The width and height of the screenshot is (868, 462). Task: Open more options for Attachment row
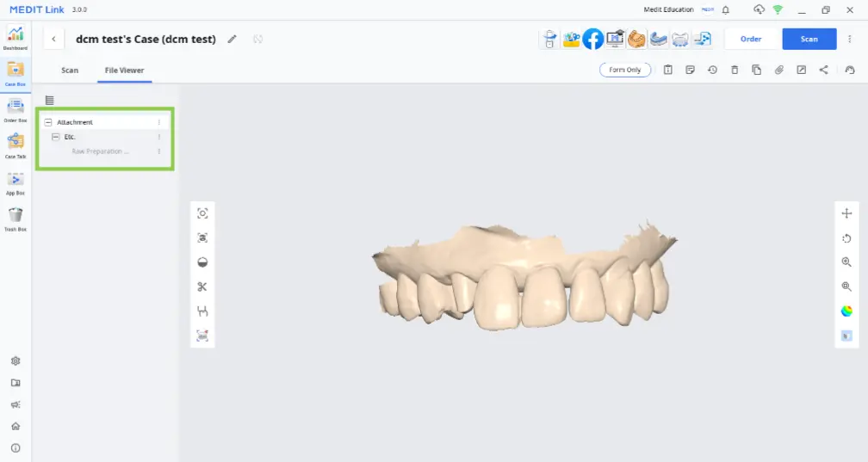(159, 122)
